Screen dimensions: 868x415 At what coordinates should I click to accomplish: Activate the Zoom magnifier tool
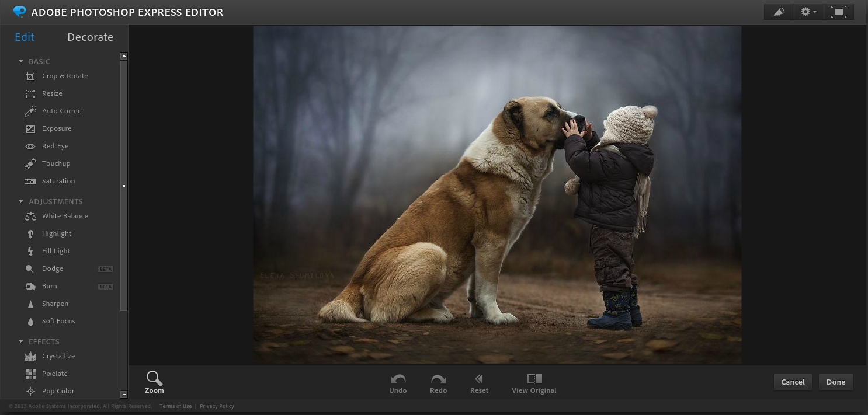click(154, 382)
